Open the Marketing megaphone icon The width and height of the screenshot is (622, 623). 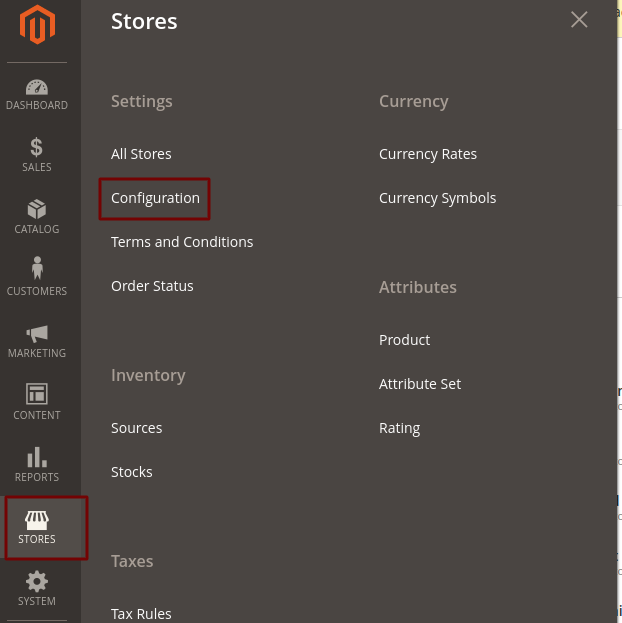click(37, 333)
